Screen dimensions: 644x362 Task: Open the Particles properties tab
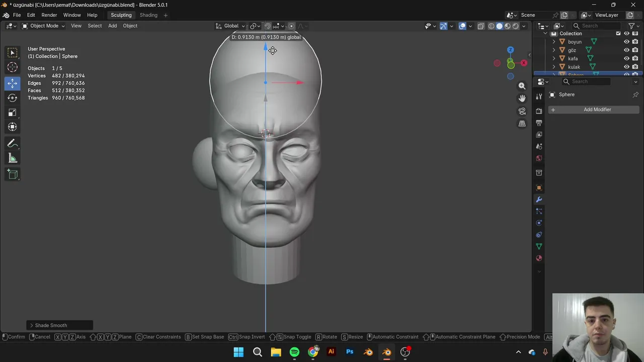[539, 211]
